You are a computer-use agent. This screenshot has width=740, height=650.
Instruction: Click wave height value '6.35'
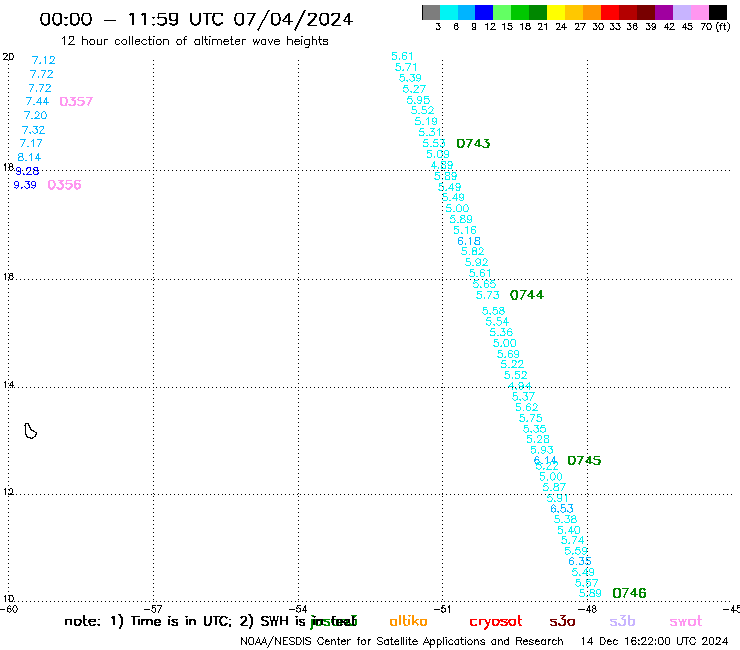580,561
